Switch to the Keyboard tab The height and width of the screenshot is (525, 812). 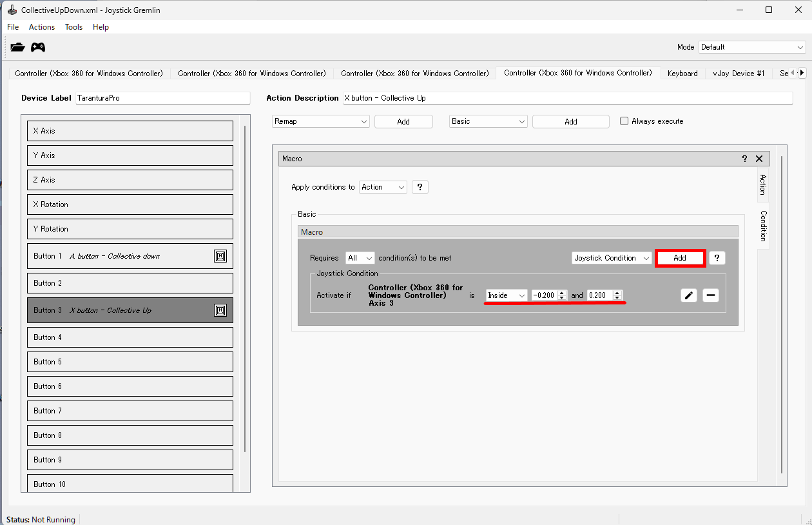coord(682,74)
